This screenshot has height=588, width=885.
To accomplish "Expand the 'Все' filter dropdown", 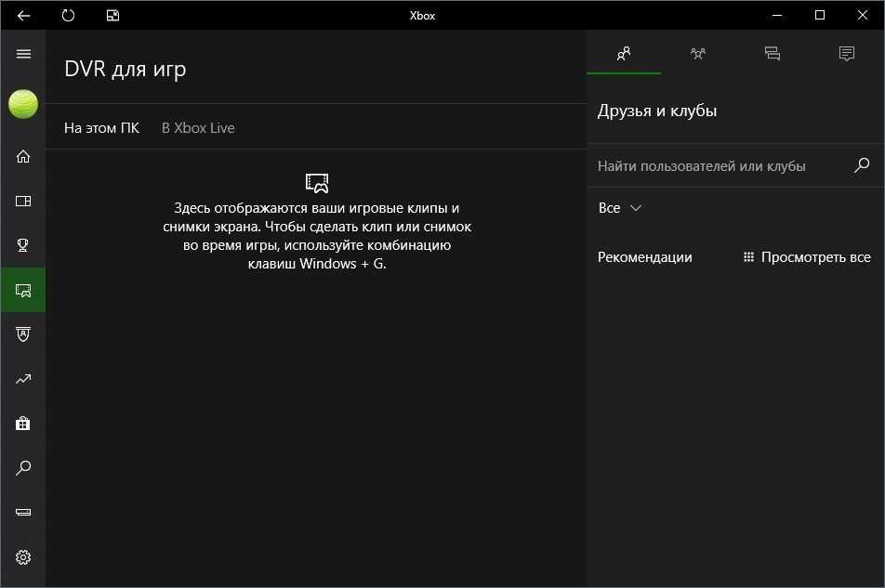I will (620, 208).
